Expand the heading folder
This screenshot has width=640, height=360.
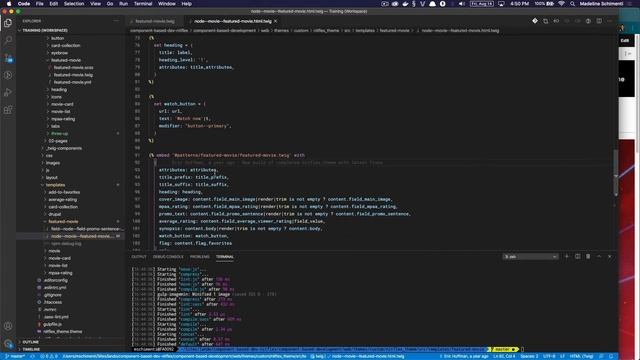59,89
